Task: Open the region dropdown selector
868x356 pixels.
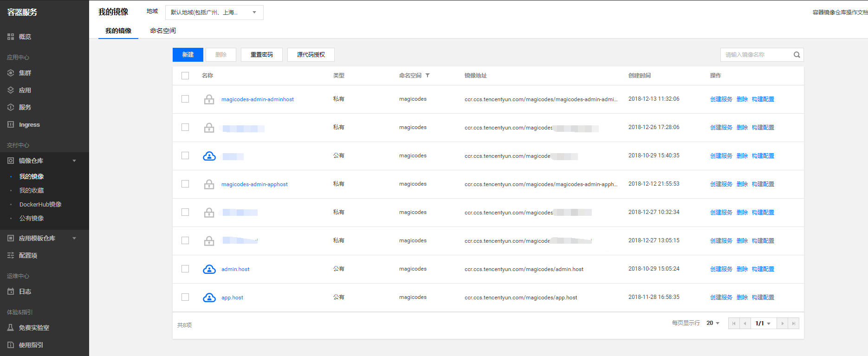Action: tap(214, 13)
